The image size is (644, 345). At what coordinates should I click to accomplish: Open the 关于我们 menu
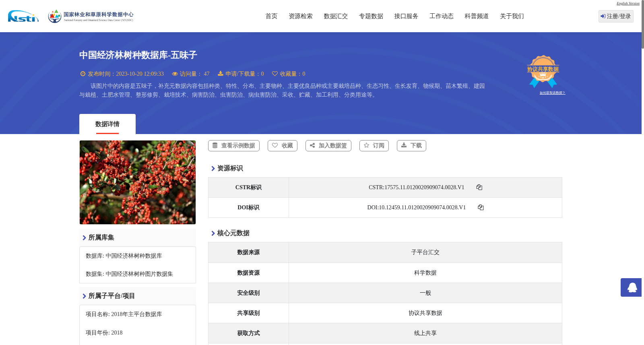[x=512, y=16]
